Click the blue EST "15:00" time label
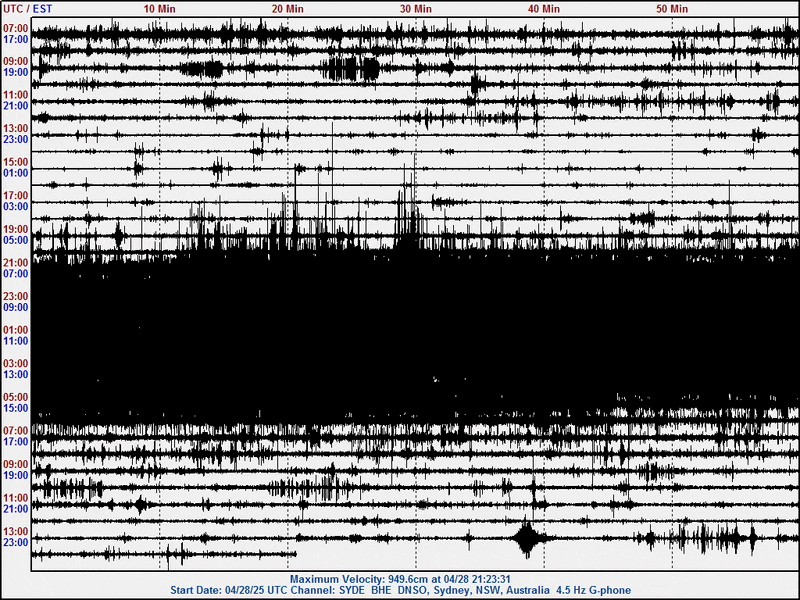This screenshot has height=600, width=800. [16, 408]
